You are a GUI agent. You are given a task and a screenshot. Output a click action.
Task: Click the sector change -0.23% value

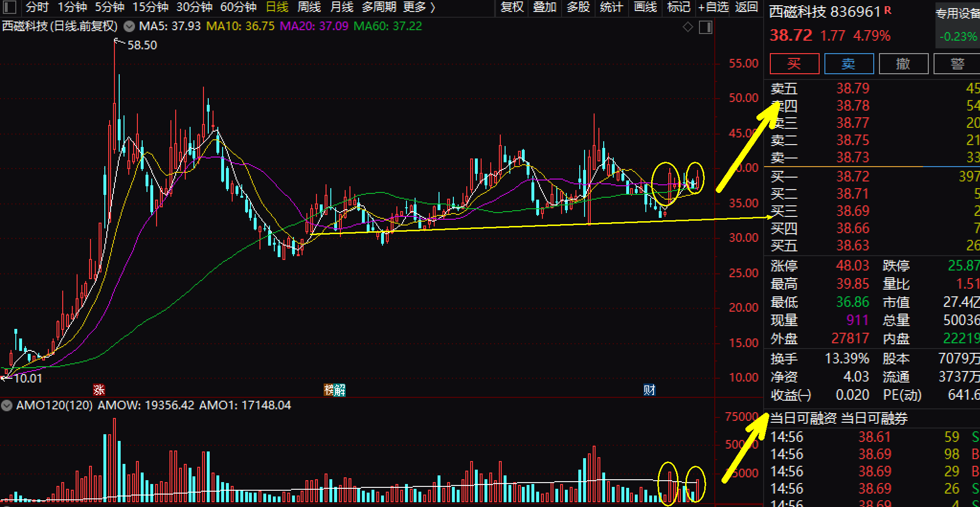point(958,37)
